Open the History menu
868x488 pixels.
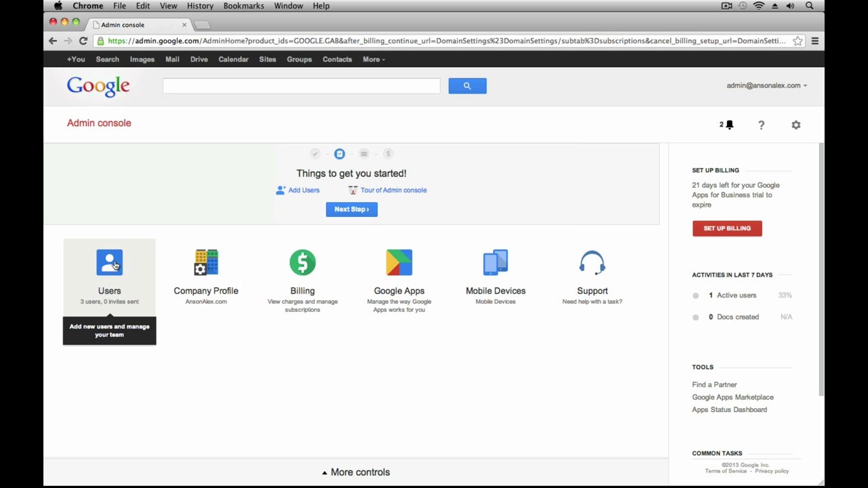200,6
